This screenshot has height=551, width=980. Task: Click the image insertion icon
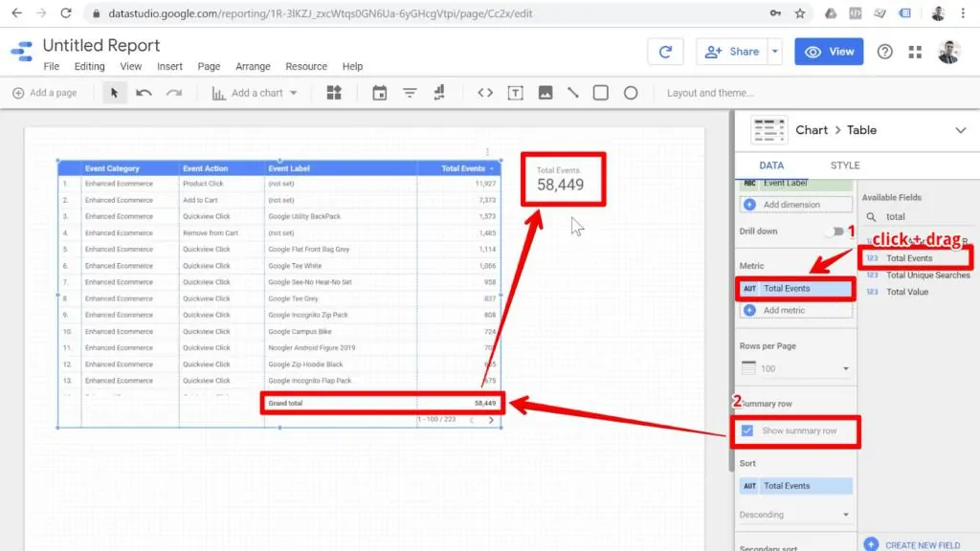coord(546,93)
